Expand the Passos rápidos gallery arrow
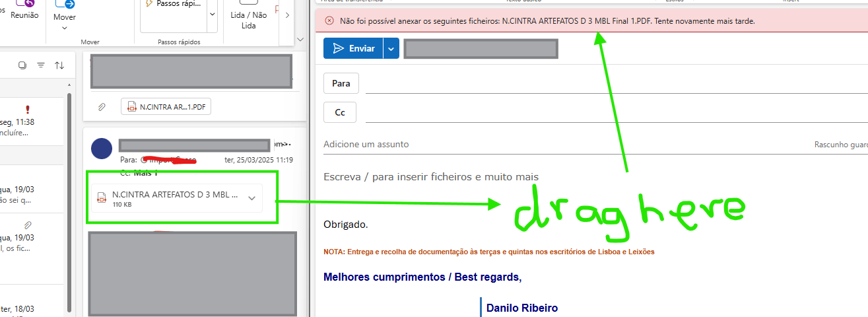The image size is (868, 317). pos(212,14)
